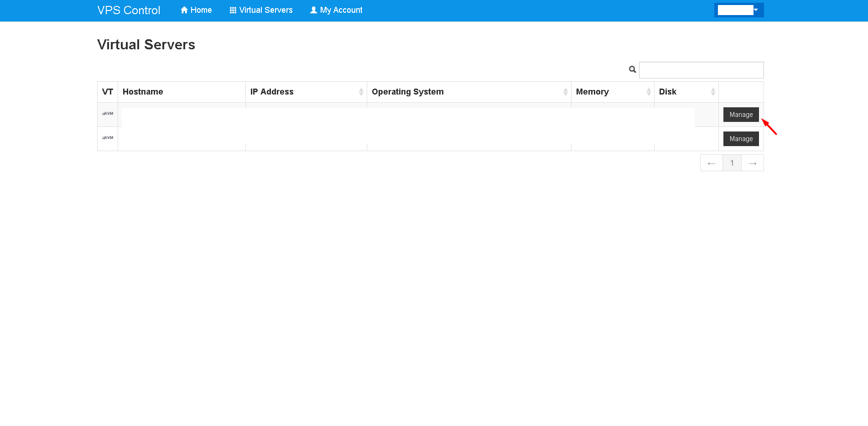This screenshot has height=426, width=868.
Task: Sort using the Disk column arrows
Action: (712, 92)
